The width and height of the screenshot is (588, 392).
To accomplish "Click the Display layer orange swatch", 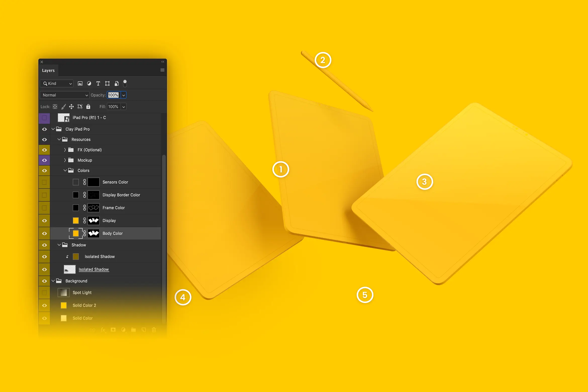I will point(76,220).
